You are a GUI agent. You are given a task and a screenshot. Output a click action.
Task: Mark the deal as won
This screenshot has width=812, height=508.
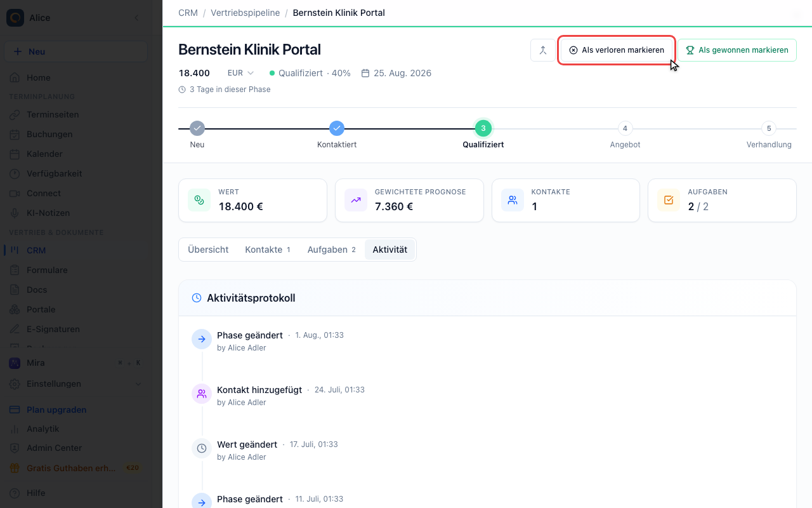click(x=737, y=50)
